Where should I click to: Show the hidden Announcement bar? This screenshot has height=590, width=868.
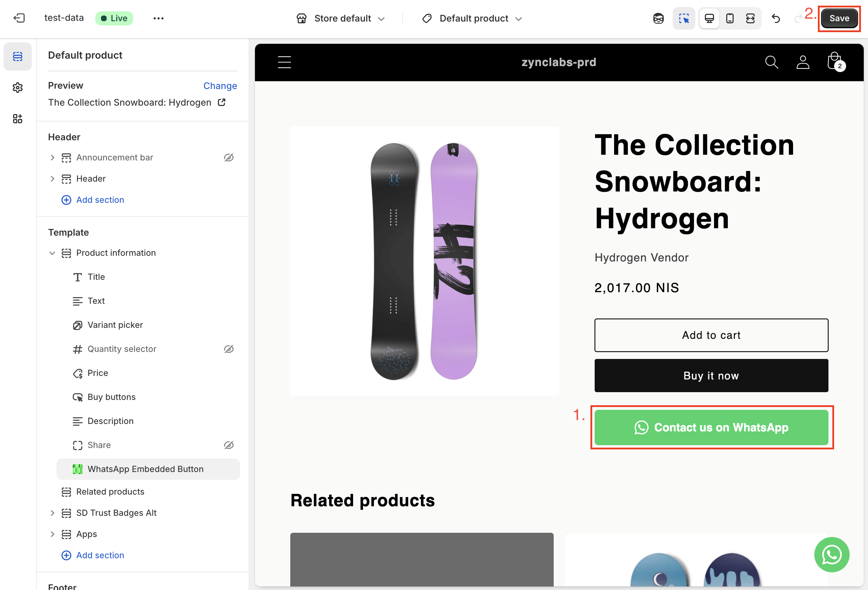pyautogui.click(x=228, y=158)
